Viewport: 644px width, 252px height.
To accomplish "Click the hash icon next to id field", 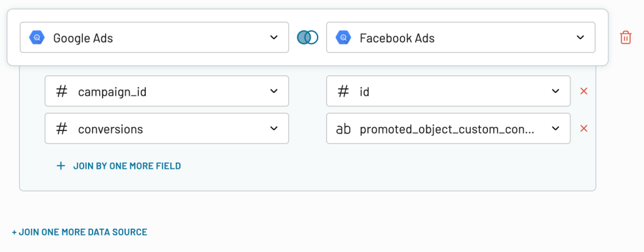I will coord(343,91).
